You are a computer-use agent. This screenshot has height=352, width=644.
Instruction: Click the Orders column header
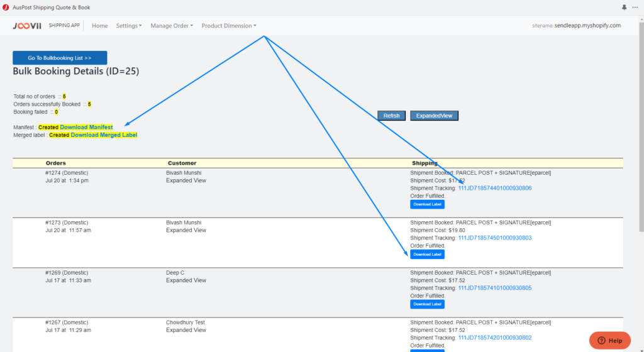coord(56,163)
